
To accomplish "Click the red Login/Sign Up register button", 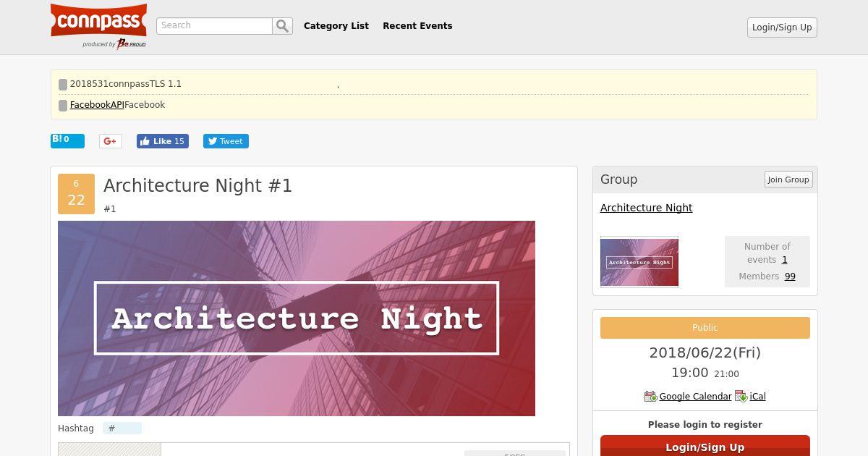I will pyautogui.click(x=705, y=446).
